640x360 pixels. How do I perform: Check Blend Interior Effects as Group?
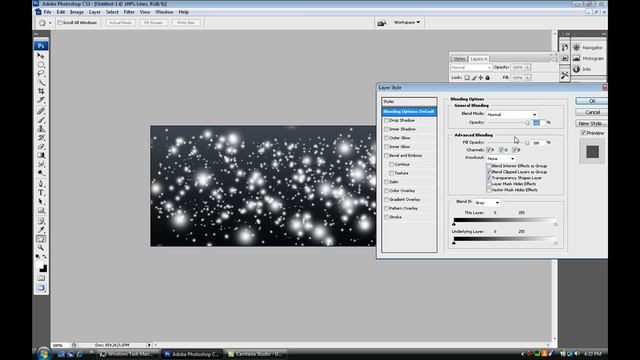pyautogui.click(x=489, y=166)
